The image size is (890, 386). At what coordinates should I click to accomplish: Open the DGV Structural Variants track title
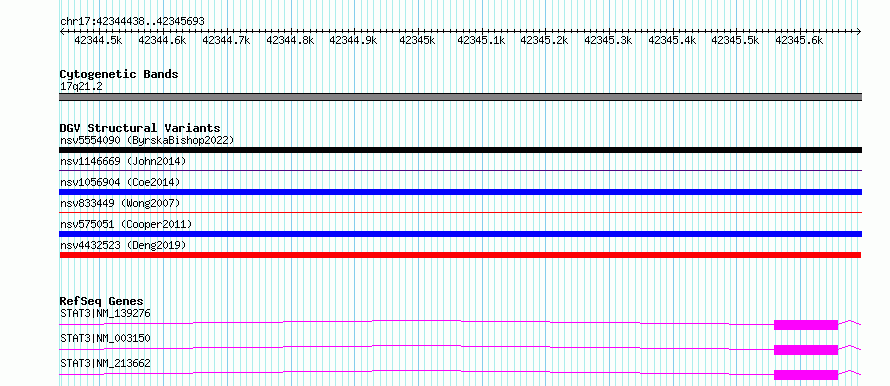click(x=140, y=128)
